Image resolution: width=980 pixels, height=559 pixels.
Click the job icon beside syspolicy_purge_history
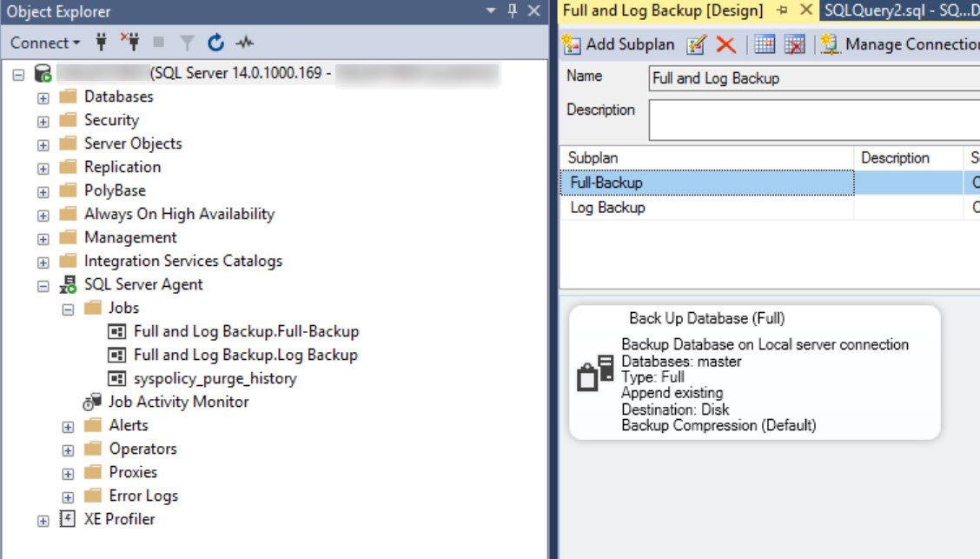117,378
